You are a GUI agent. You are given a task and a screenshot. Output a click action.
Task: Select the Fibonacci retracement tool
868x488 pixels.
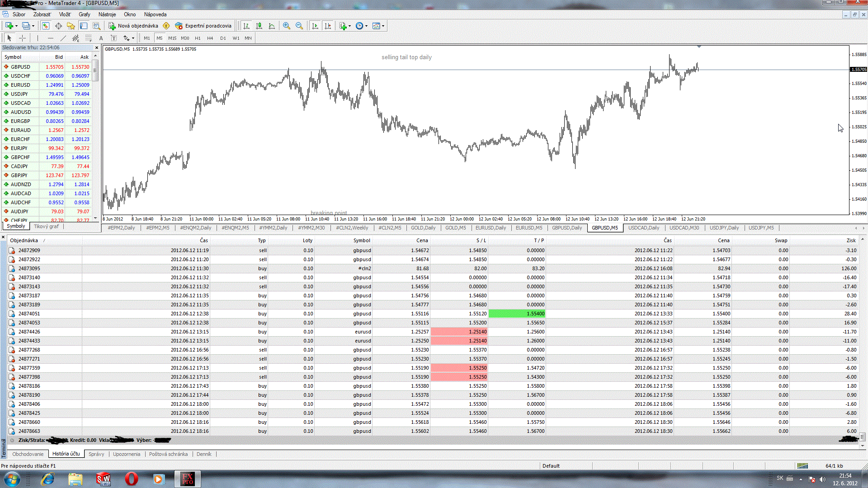coord(88,38)
